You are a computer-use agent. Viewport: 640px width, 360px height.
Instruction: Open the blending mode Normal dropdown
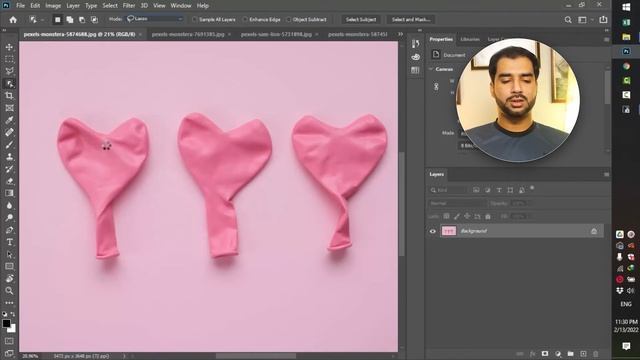458,203
